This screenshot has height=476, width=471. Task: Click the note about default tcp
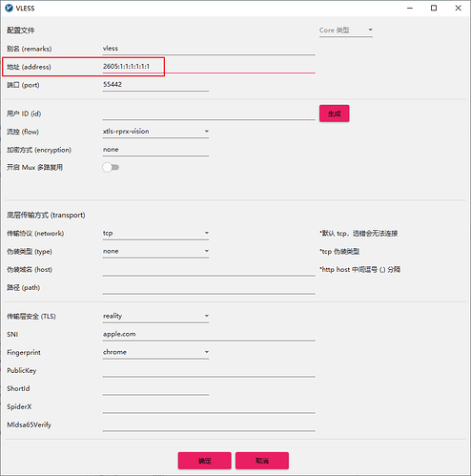(358, 234)
